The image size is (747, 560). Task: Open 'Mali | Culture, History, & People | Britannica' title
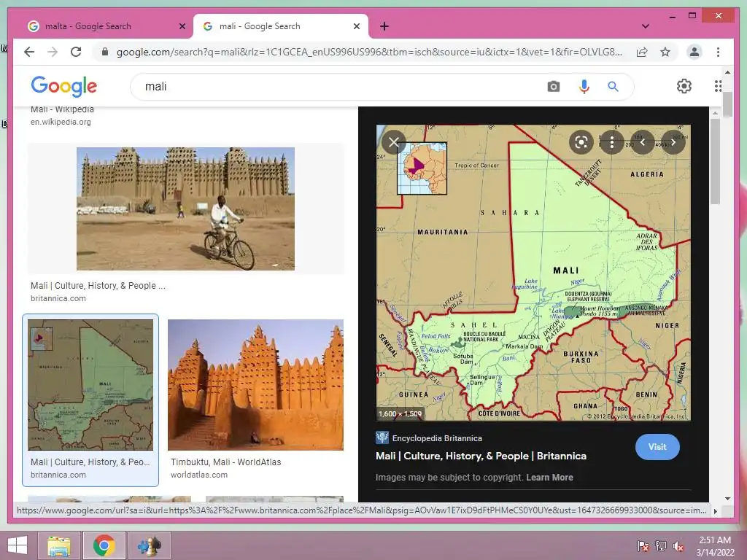pos(481,456)
